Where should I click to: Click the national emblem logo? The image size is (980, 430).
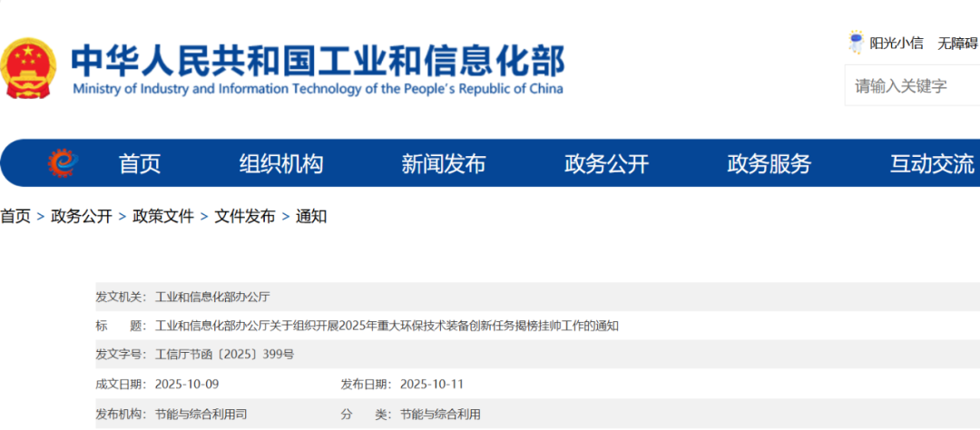click(28, 67)
